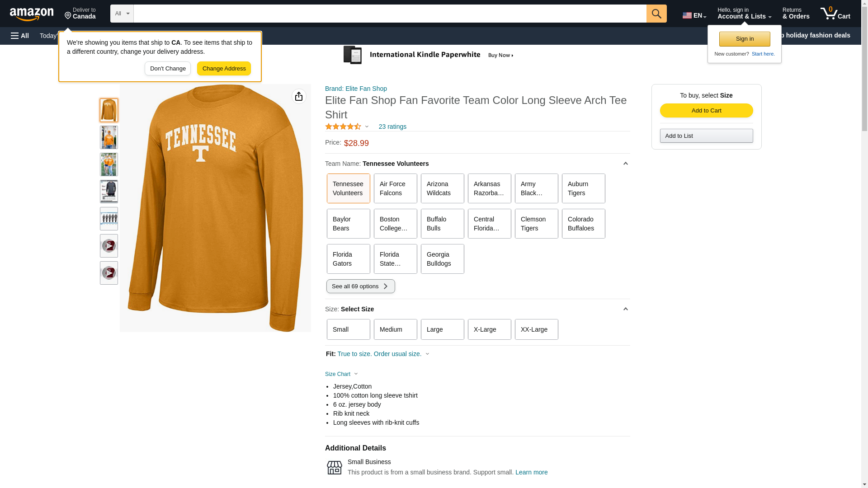Click the Amazon logo
868x488 pixels.
click(x=32, y=14)
